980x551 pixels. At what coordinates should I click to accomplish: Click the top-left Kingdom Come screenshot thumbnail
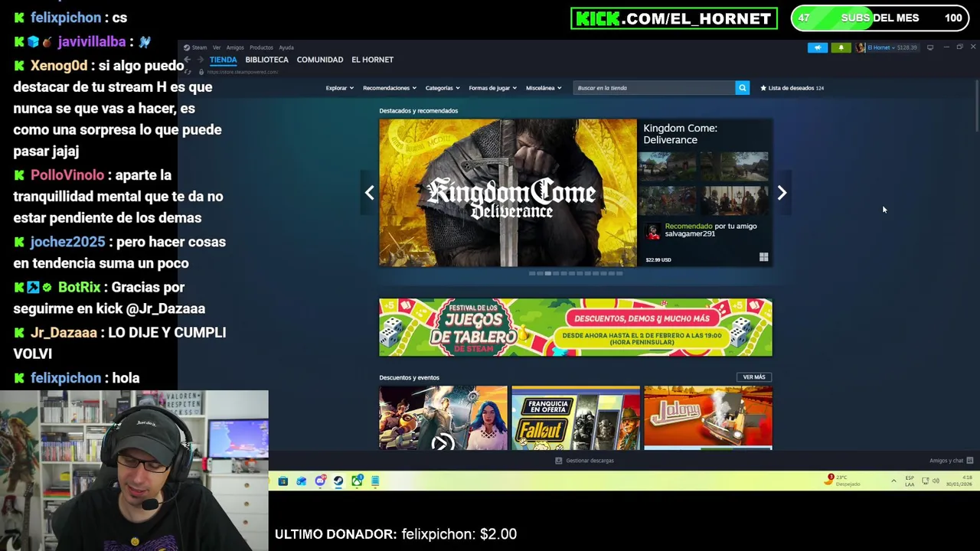(669, 166)
